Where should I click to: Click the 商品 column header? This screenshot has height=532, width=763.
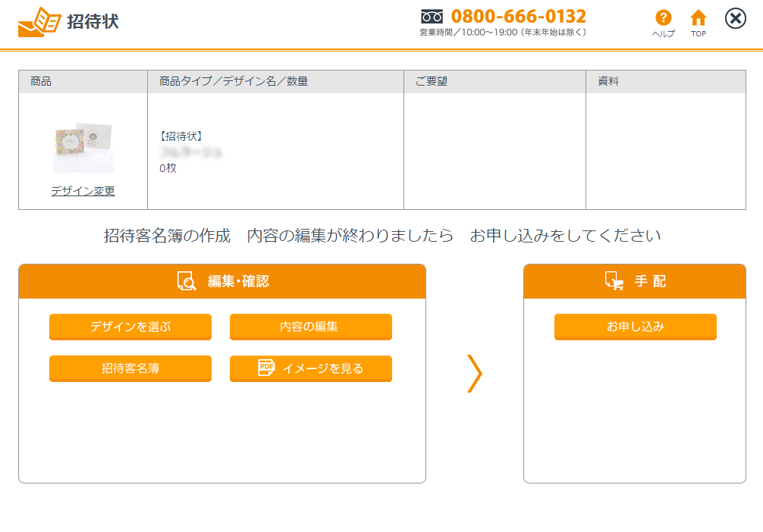41,81
